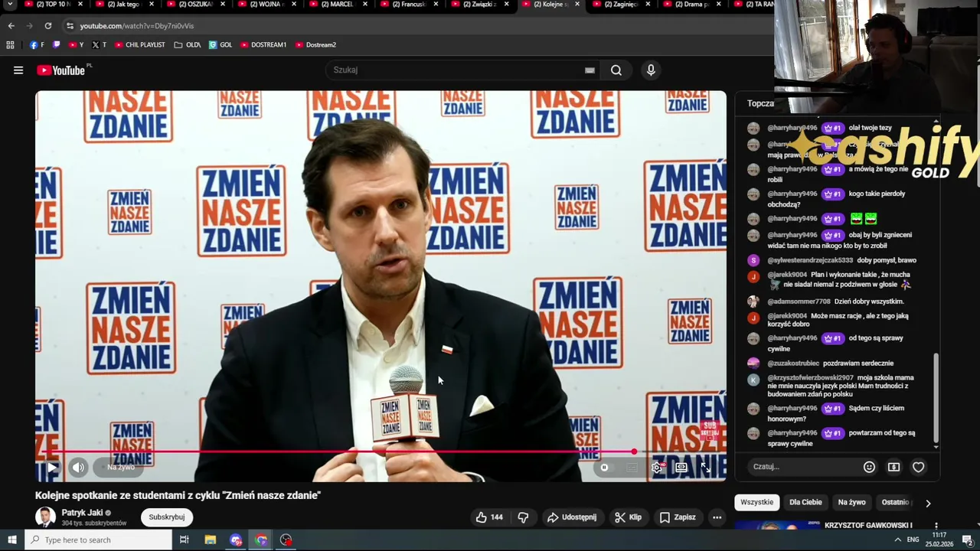Open player settings gear icon
The image size is (980, 551).
[x=657, y=467]
